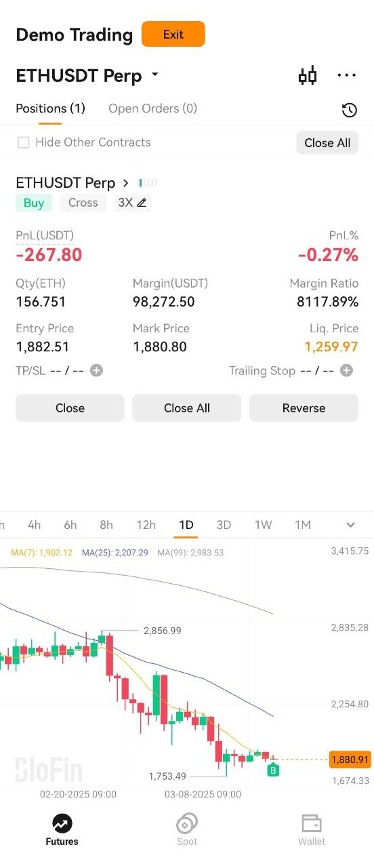Add TP/SL with the plus icon

(97, 370)
